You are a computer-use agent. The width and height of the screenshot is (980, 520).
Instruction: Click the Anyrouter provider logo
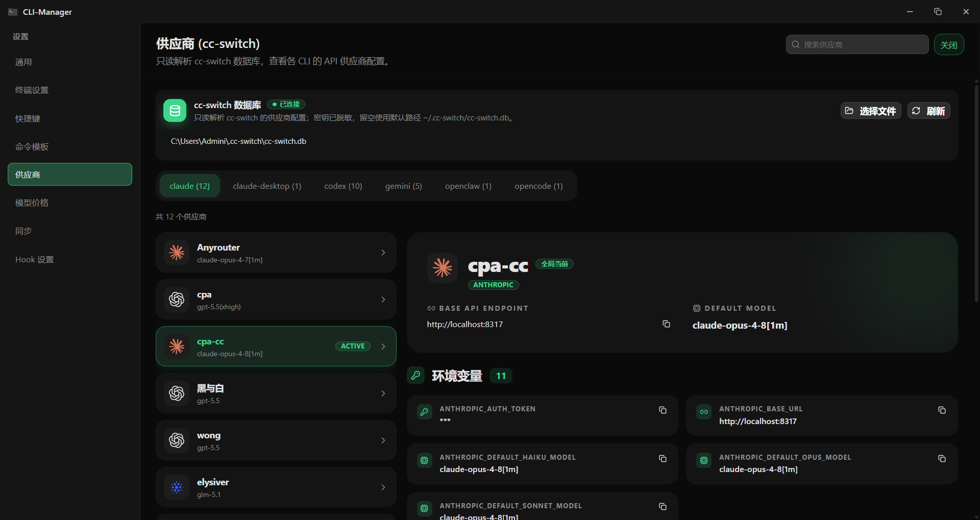[x=177, y=253]
